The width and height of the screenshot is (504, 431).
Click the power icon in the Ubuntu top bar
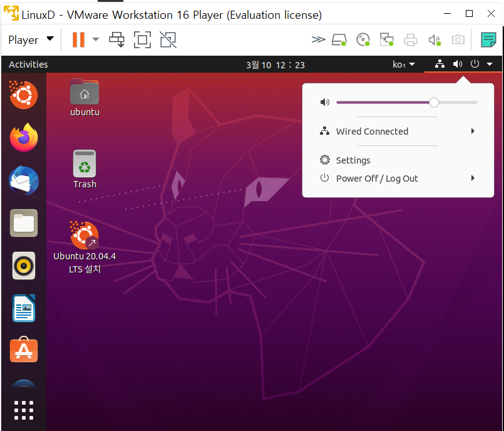coord(475,64)
